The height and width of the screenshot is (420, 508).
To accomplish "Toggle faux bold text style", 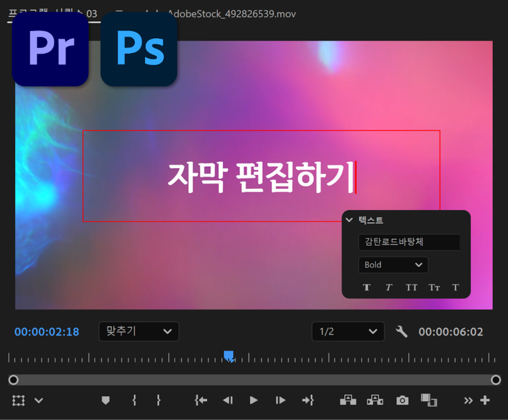I will click(366, 287).
